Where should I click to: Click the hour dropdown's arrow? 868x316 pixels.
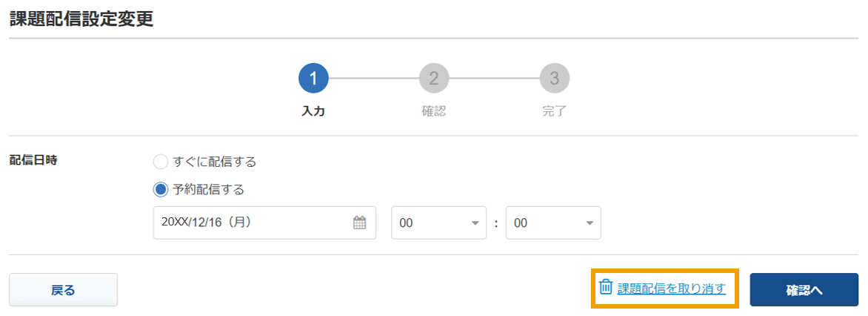475,223
